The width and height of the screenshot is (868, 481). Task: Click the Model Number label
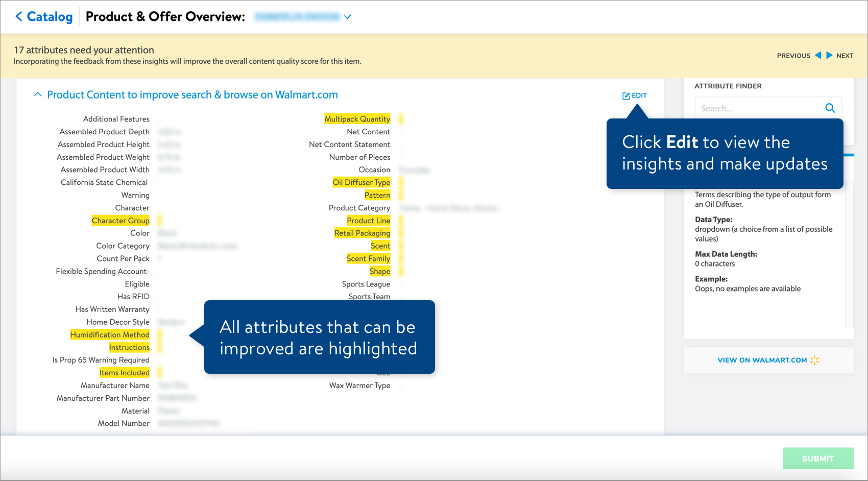coord(124,423)
